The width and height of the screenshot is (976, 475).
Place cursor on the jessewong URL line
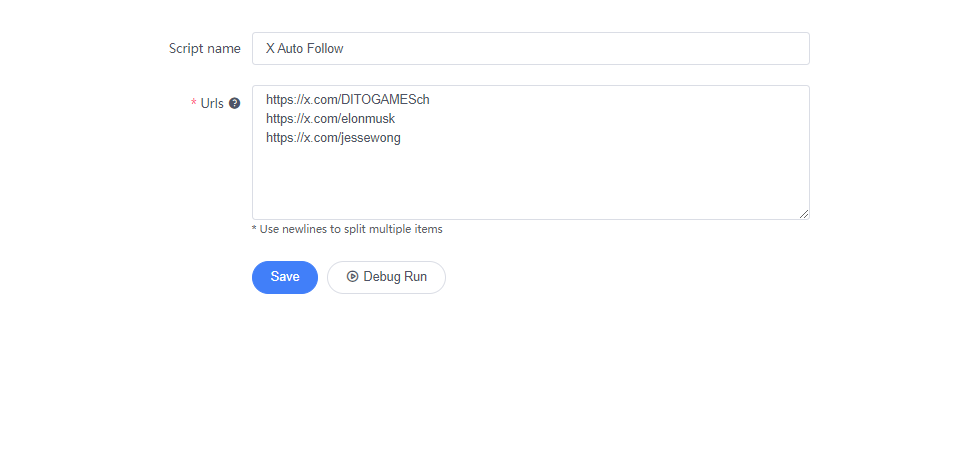click(333, 138)
